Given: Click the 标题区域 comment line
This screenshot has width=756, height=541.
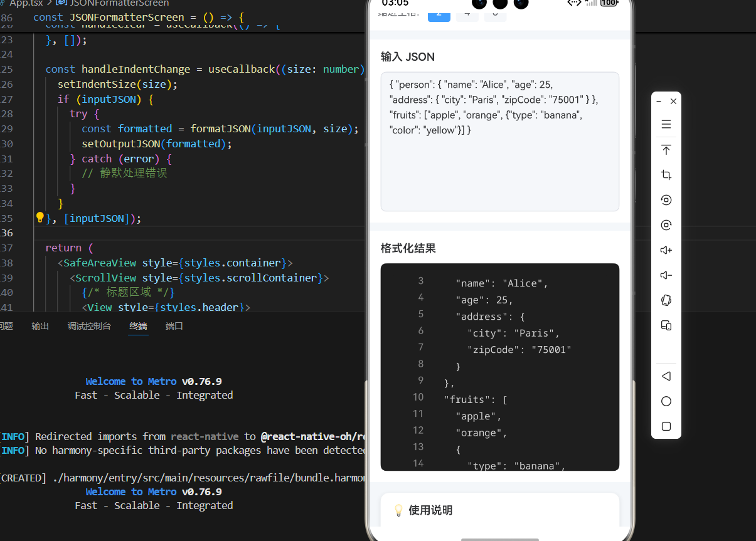Looking at the screenshot, I should tap(128, 292).
